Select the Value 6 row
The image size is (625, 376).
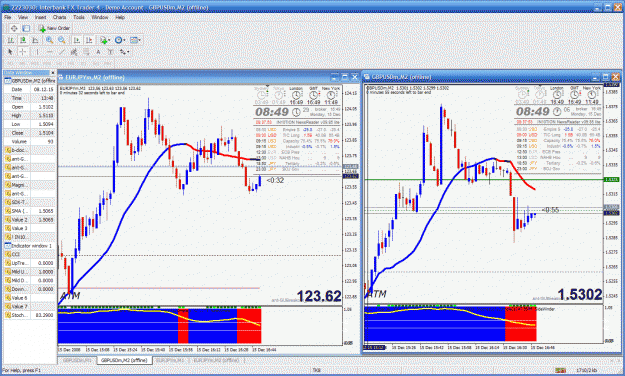(29, 298)
